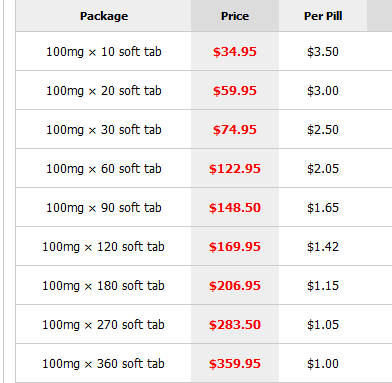Viewport: 392px width, 383px height.
Task: Select the 100mg × 30 soft tab package
Action: coord(104,130)
